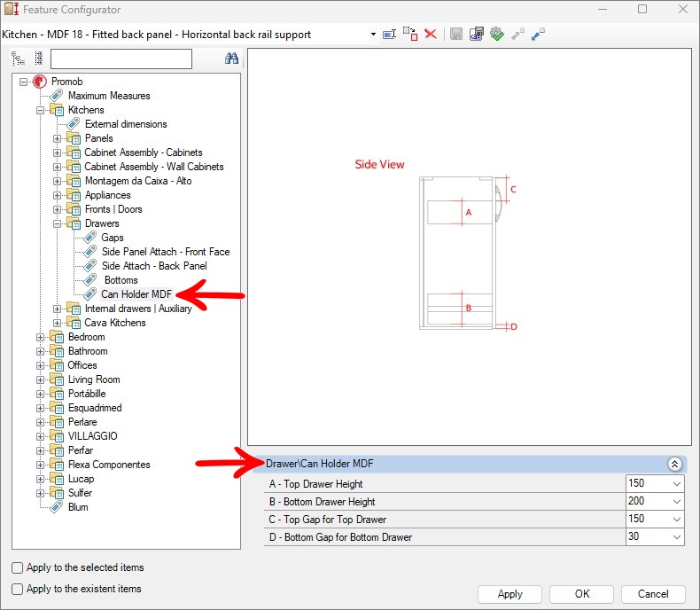Click the Blum tag icon

56,507
